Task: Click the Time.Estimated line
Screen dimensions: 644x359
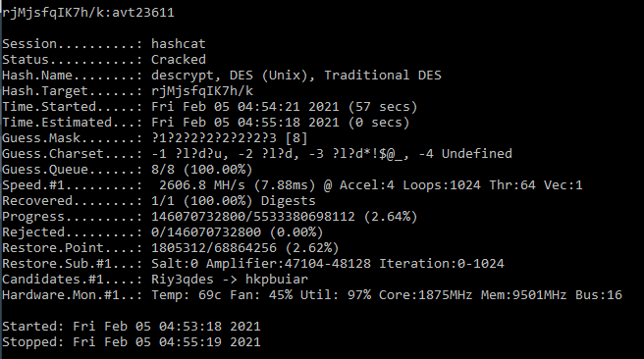Action: point(206,123)
